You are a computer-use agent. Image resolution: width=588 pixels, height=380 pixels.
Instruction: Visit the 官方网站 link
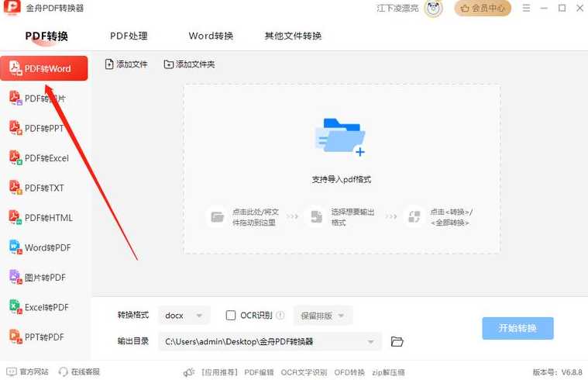27,371
